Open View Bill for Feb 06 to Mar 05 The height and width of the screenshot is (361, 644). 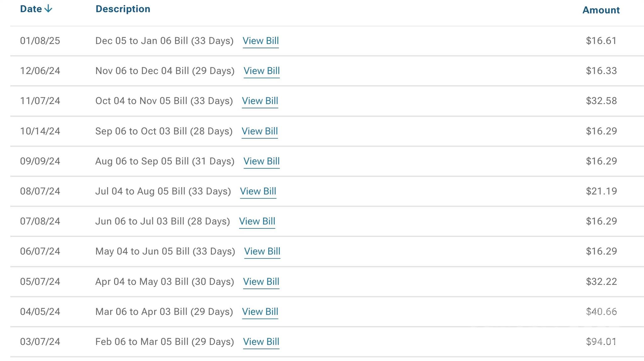tap(261, 342)
